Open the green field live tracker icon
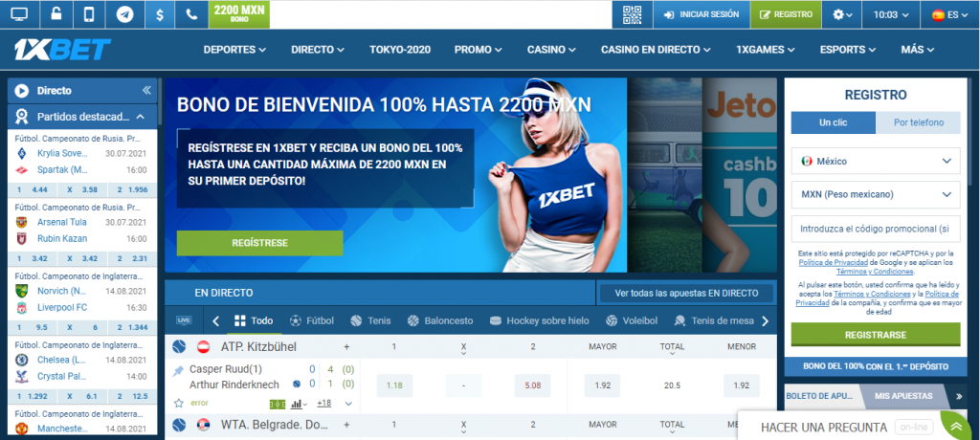The width and height of the screenshot is (980, 440). (x=277, y=405)
